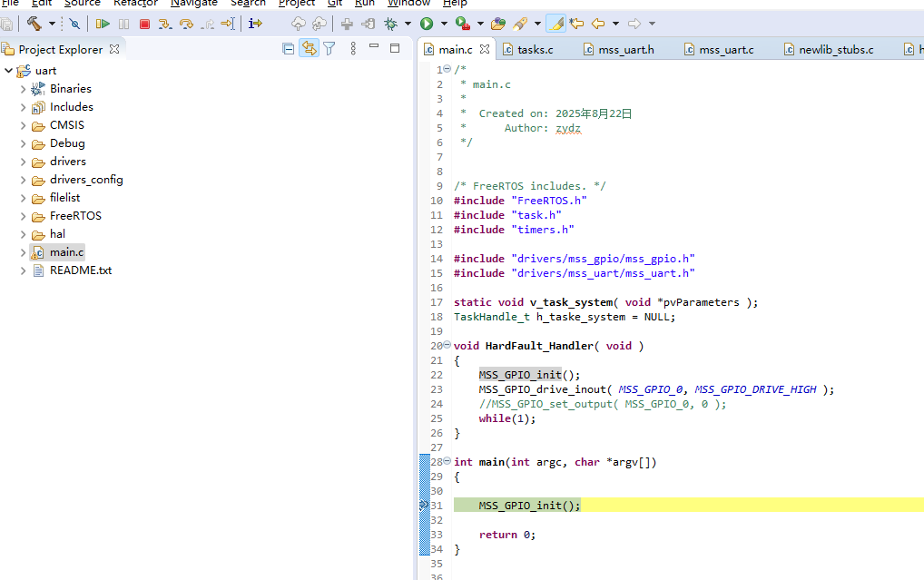The height and width of the screenshot is (580, 924).
Task: Click the first cloud upload icon
Action: click(299, 24)
